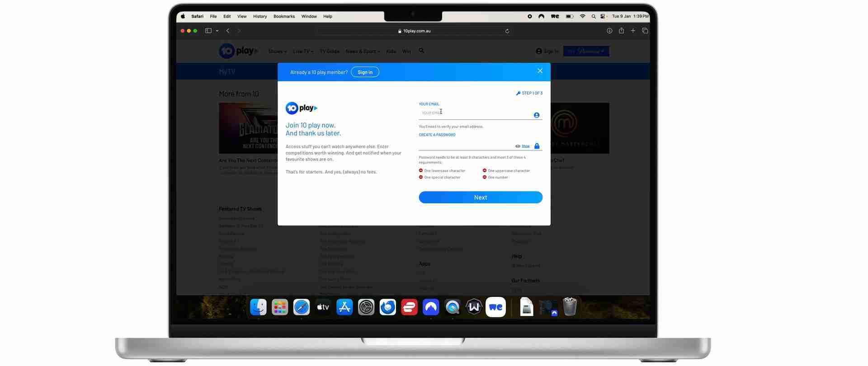Image resolution: width=868 pixels, height=366 pixels.
Task: Click the user profile icon in email field
Action: [537, 115]
